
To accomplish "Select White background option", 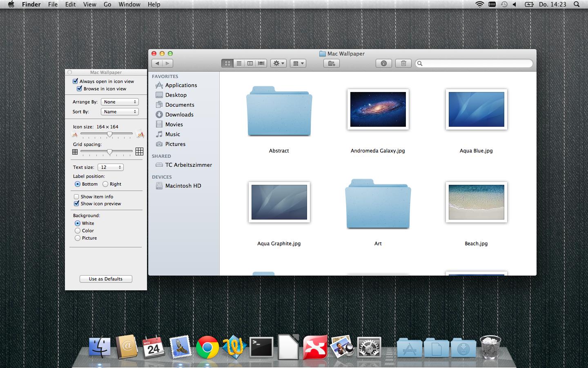I will tap(78, 223).
